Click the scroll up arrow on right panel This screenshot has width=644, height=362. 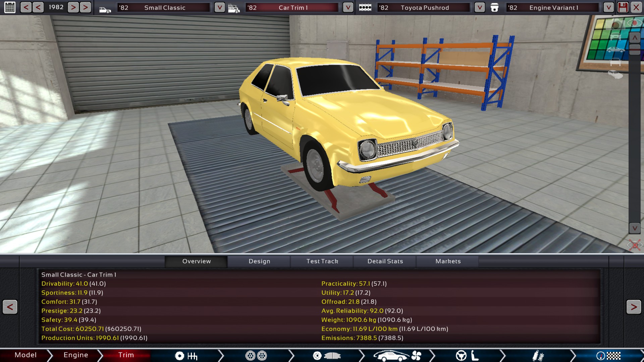(635, 38)
